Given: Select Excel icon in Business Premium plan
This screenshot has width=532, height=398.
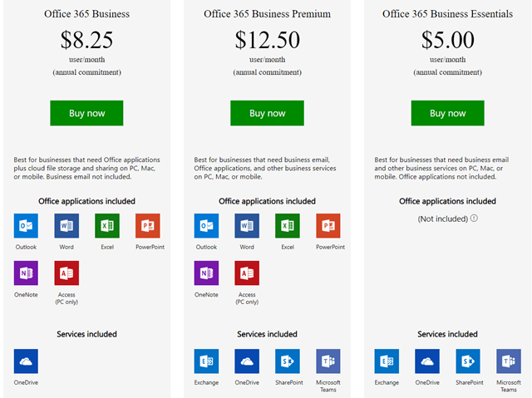Looking at the screenshot, I should [288, 225].
